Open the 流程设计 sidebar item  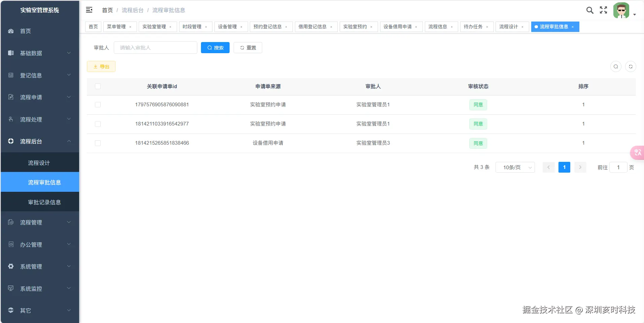40,163
